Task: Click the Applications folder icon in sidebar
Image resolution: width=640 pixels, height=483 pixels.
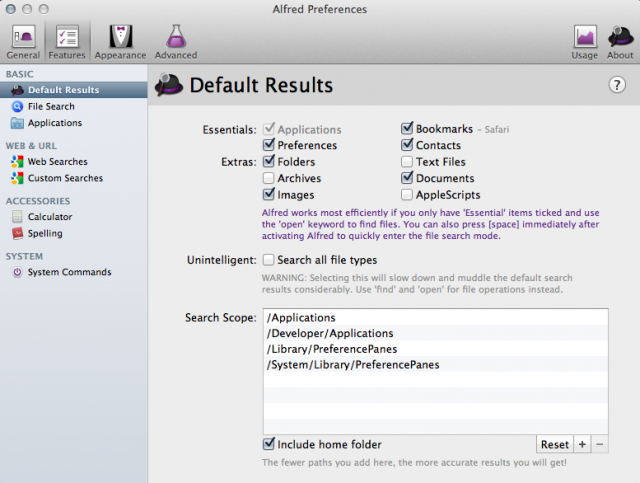Action: point(17,123)
